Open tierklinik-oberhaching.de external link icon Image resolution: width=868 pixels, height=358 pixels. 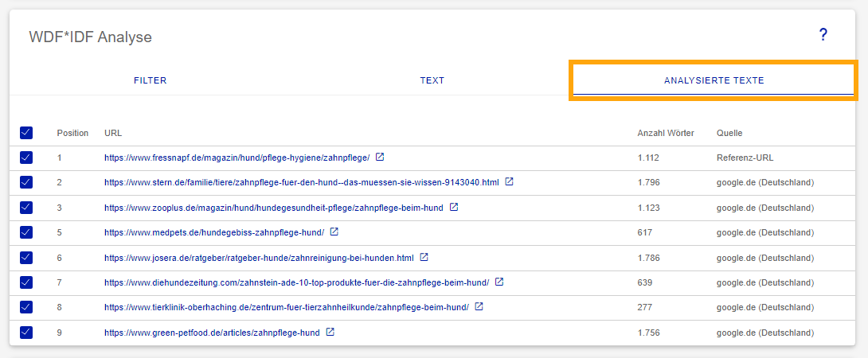pyautogui.click(x=479, y=306)
